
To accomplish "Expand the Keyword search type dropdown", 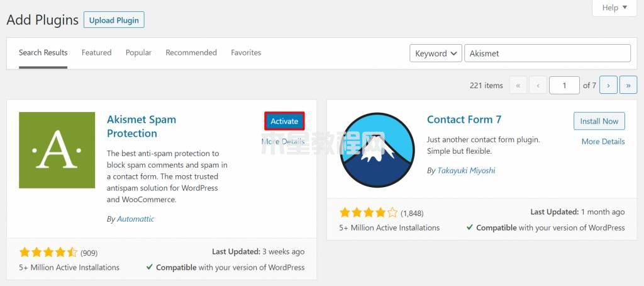I will [436, 54].
